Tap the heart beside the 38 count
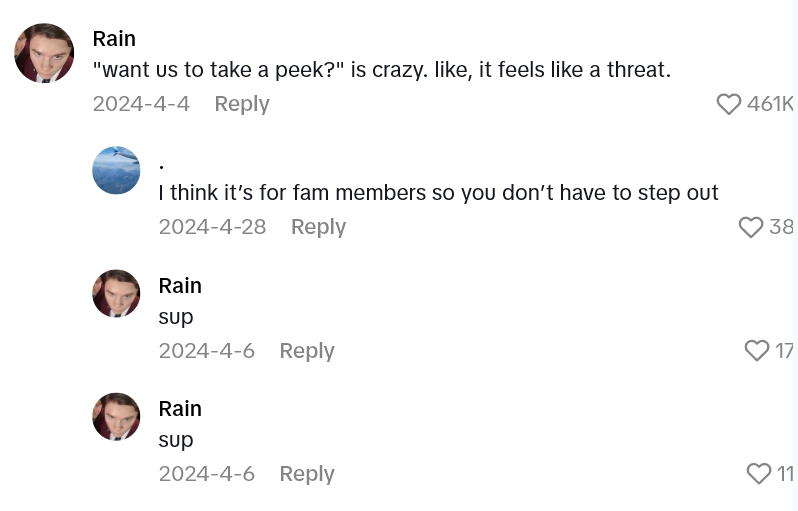Screen dimensions: 798x511 [x=751, y=227]
